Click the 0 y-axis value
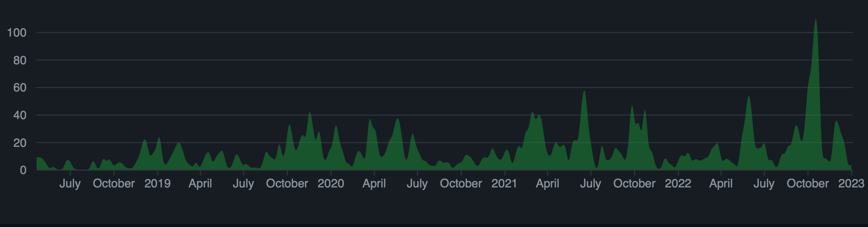Screen dimensions: 868x227 (23, 170)
